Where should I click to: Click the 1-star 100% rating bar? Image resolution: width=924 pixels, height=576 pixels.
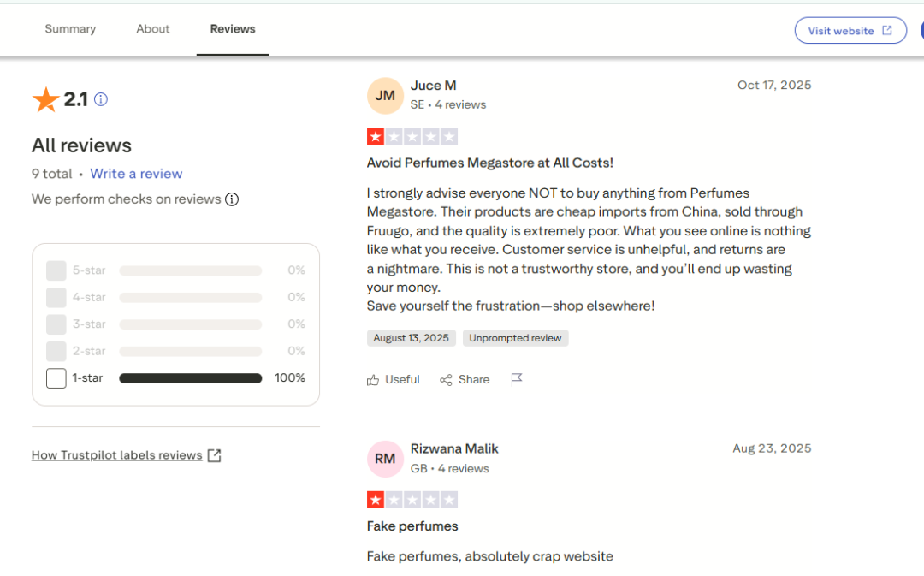point(191,378)
